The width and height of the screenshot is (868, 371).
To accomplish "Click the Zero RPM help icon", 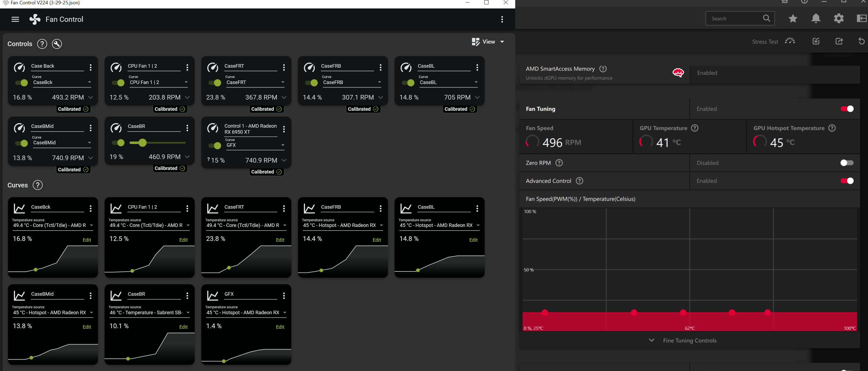I will tap(559, 163).
